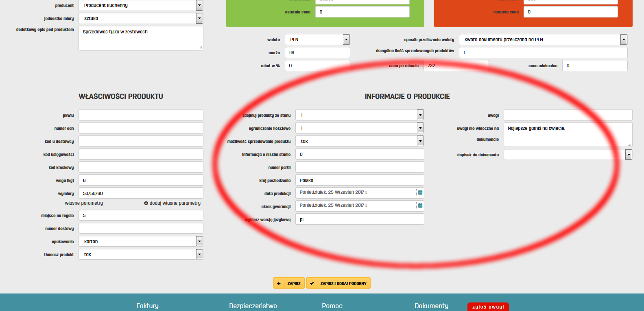Image resolution: width=644 pixels, height=311 pixels.
Task: Click the uwagi input field
Action: point(568,115)
